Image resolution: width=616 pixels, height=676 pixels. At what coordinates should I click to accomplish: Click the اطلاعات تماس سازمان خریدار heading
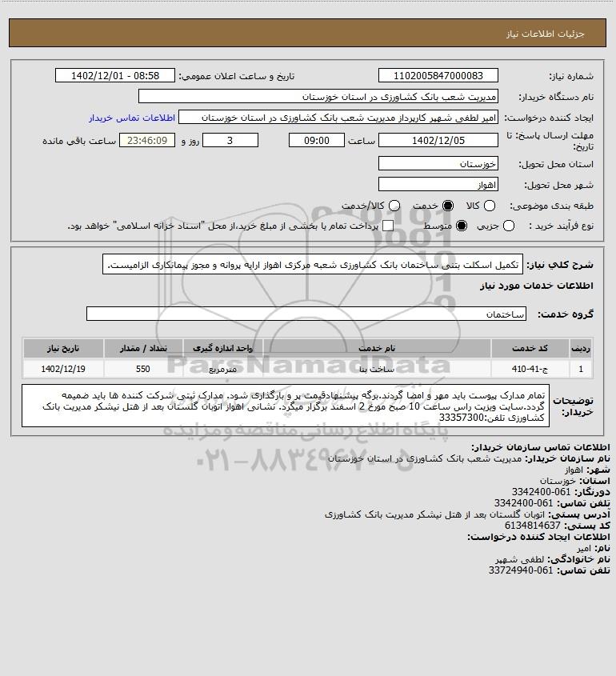541,447
